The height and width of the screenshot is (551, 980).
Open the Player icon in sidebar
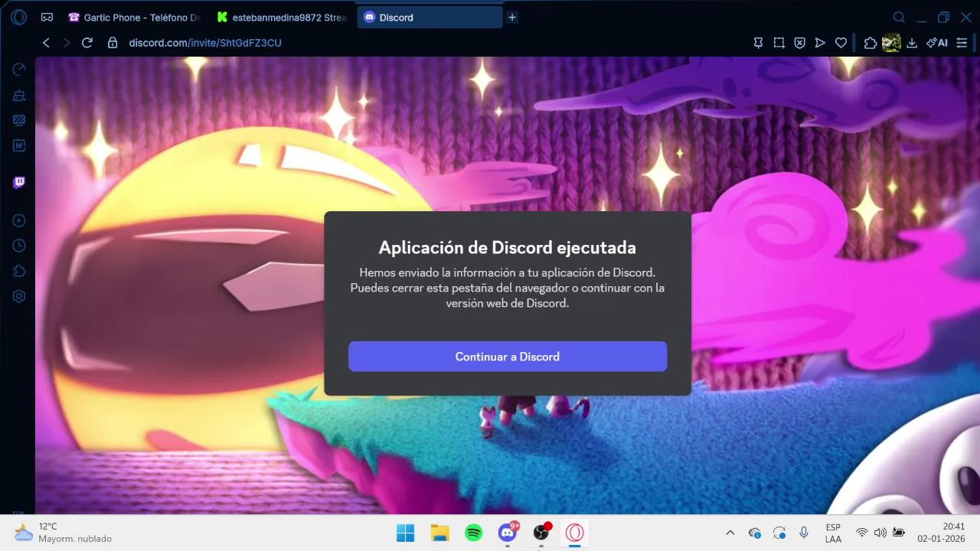[19, 220]
